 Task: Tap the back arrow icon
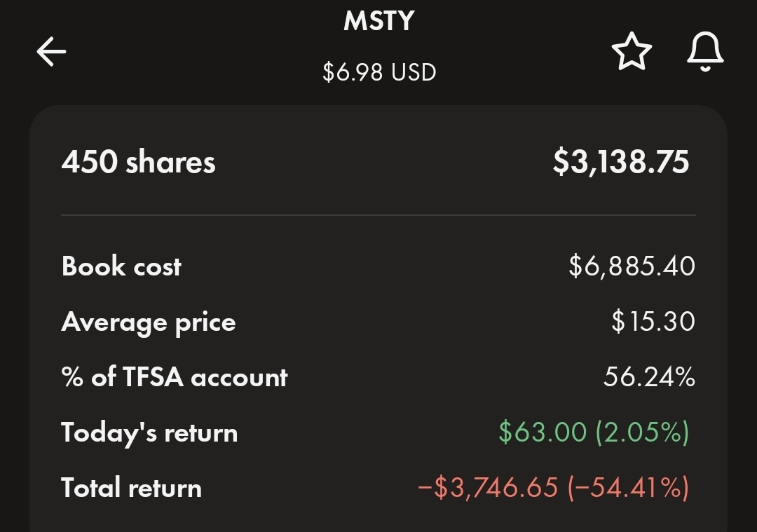51,52
